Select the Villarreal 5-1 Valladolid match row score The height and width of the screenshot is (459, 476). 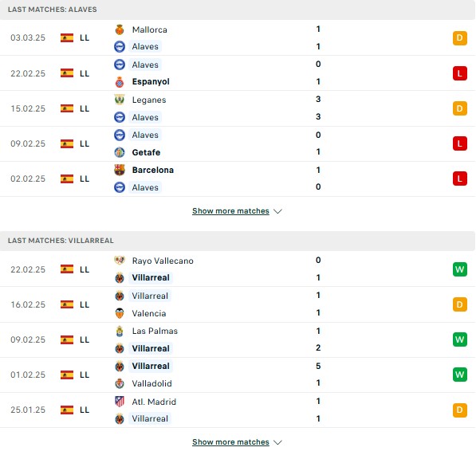318,375
